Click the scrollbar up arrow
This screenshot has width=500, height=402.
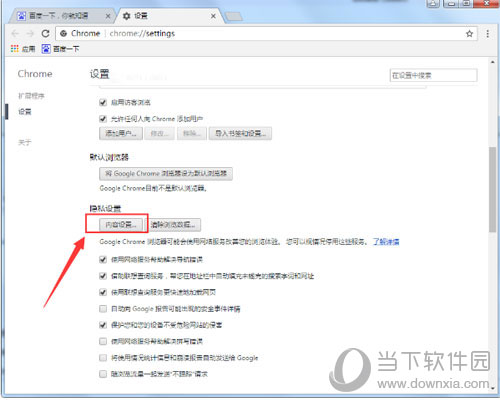tap(492, 62)
